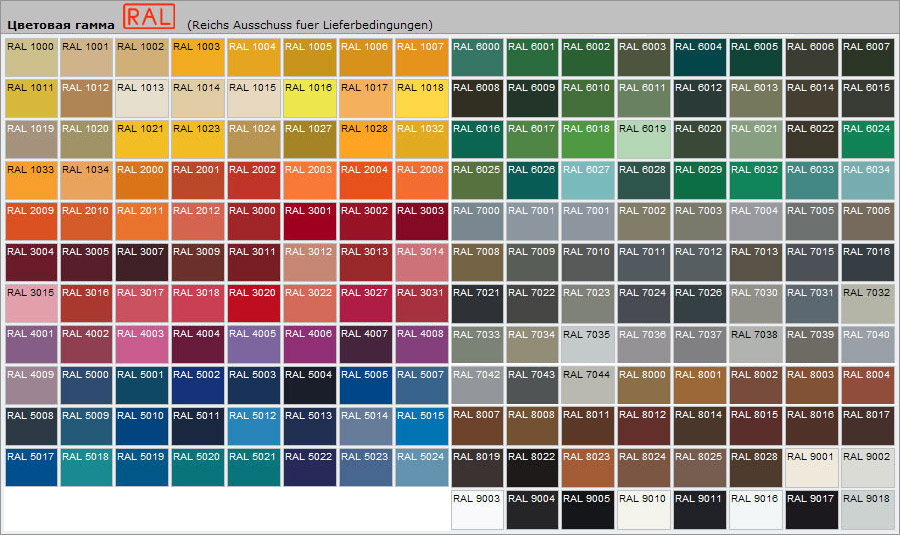
Task: Pick the light green RAL 6019 swatch
Action: click(x=643, y=139)
